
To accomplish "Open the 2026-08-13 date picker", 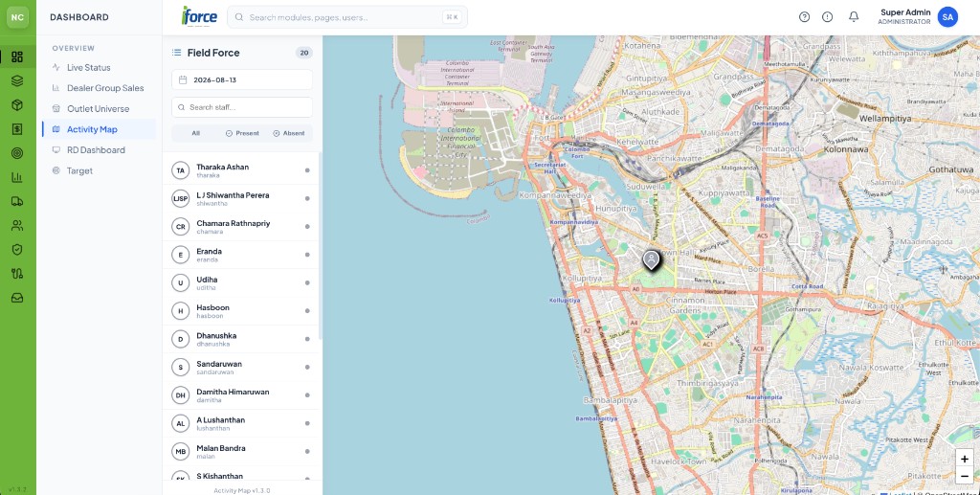I will point(242,80).
